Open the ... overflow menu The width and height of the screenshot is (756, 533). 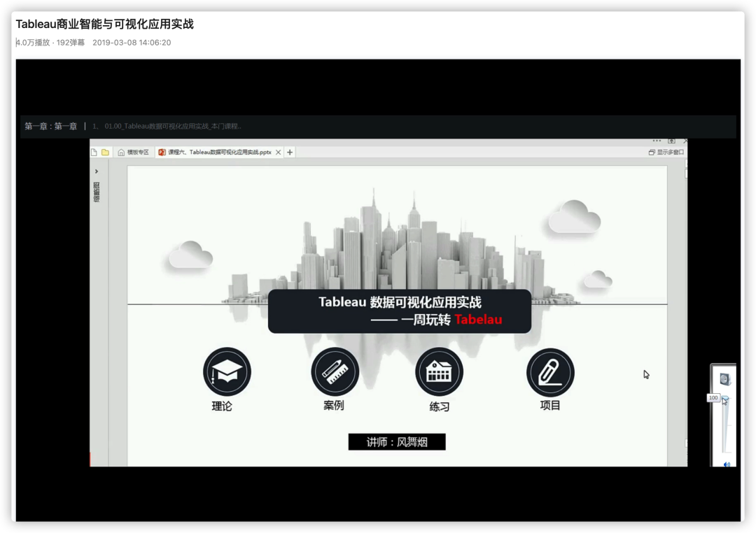[x=656, y=141]
